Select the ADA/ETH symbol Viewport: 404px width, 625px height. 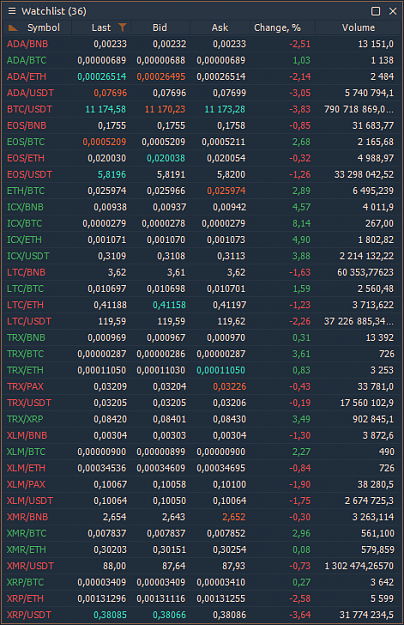26,77
